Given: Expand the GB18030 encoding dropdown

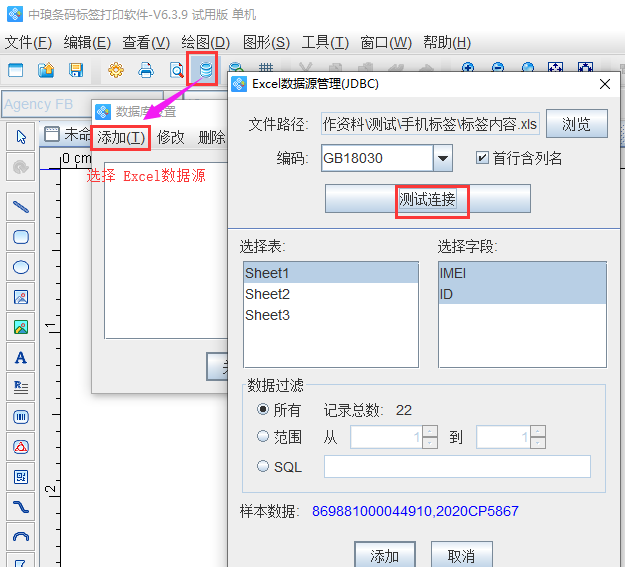Looking at the screenshot, I should tap(443, 158).
